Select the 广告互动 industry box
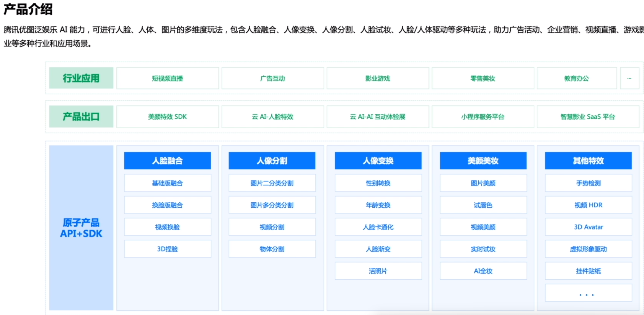644x315 pixels. [273, 78]
